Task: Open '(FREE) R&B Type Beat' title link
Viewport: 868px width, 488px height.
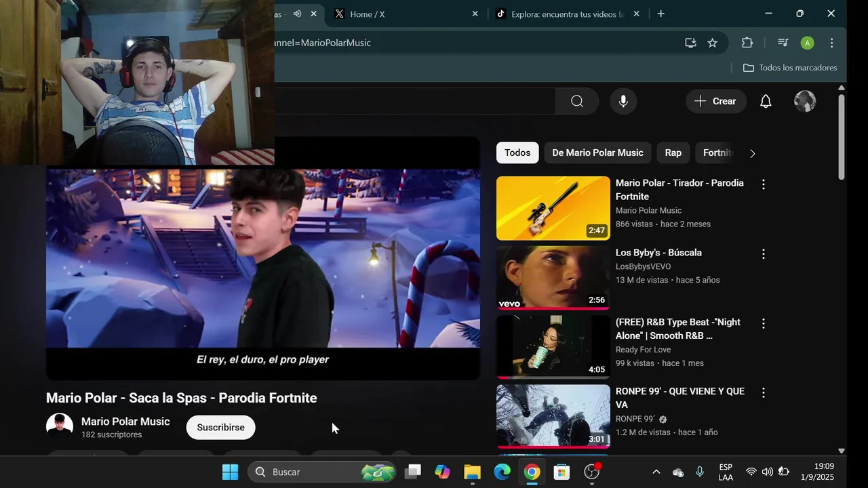Action: click(678, 329)
